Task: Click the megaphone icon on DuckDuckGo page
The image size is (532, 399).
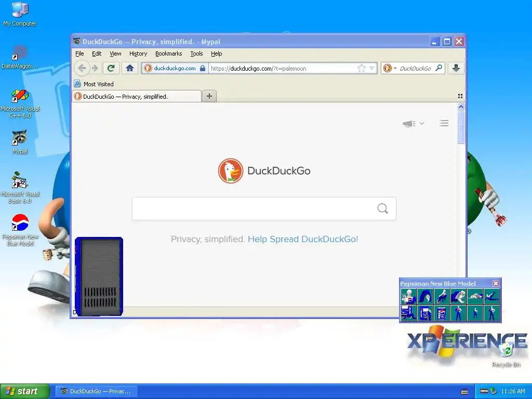Action: click(409, 124)
